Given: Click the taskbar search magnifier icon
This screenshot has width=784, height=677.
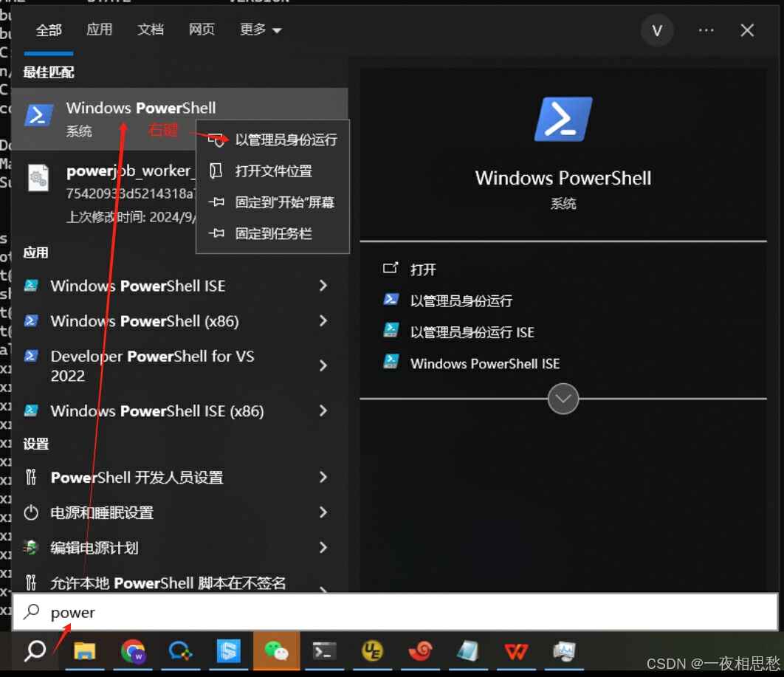Looking at the screenshot, I should [x=35, y=651].
